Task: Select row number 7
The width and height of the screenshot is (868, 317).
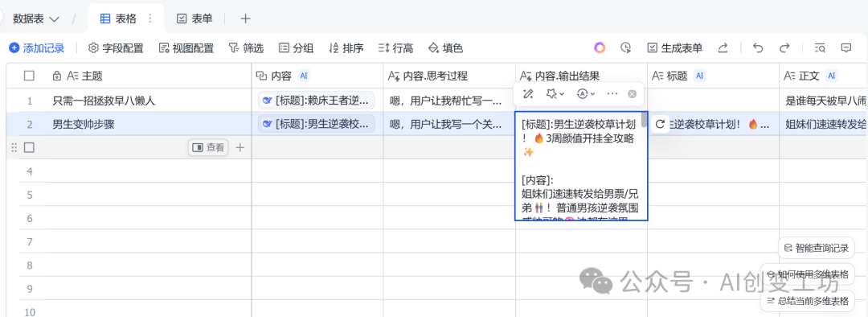Action: click(30, 241)
